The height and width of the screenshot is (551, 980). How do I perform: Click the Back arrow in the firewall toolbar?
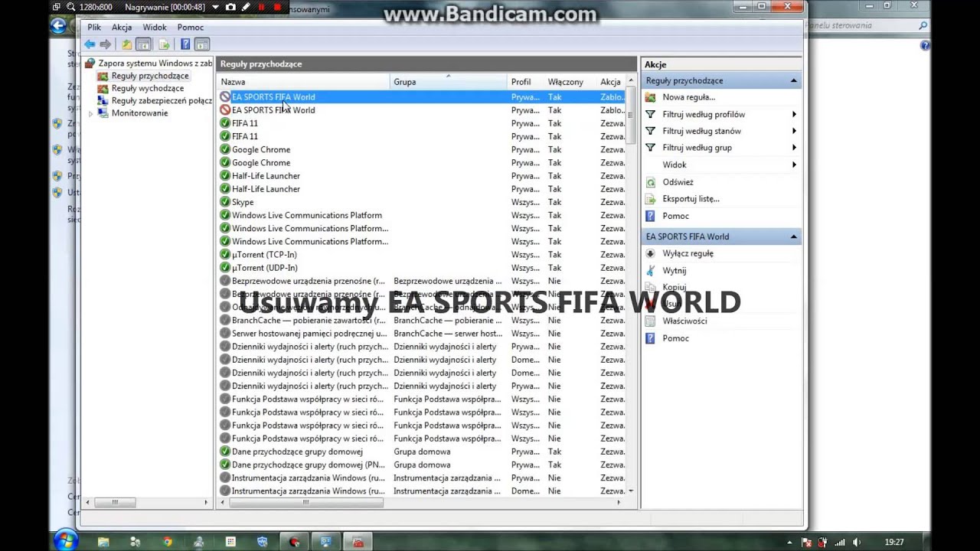pos(90,44)
